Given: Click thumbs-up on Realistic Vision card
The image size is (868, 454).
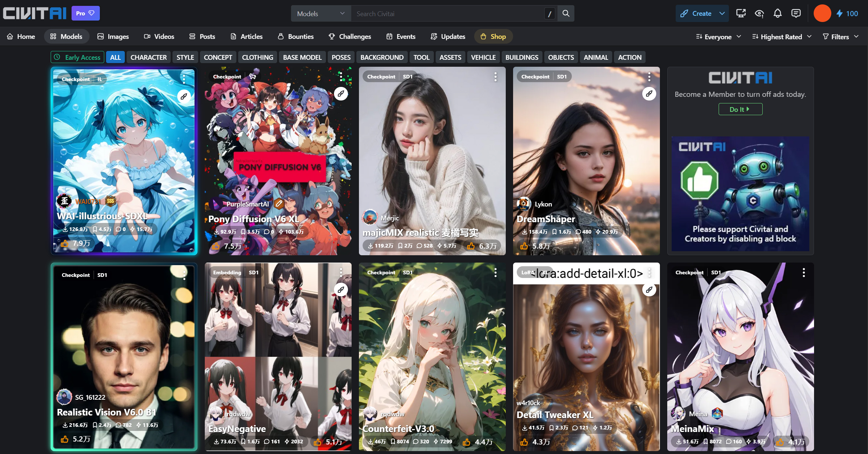Looking at the screenshot, I should point(65,439).
